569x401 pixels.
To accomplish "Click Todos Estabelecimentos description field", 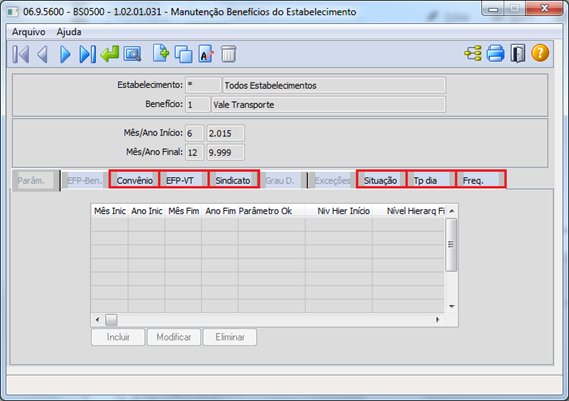I will pyautogui.click(x=334, y=85).
